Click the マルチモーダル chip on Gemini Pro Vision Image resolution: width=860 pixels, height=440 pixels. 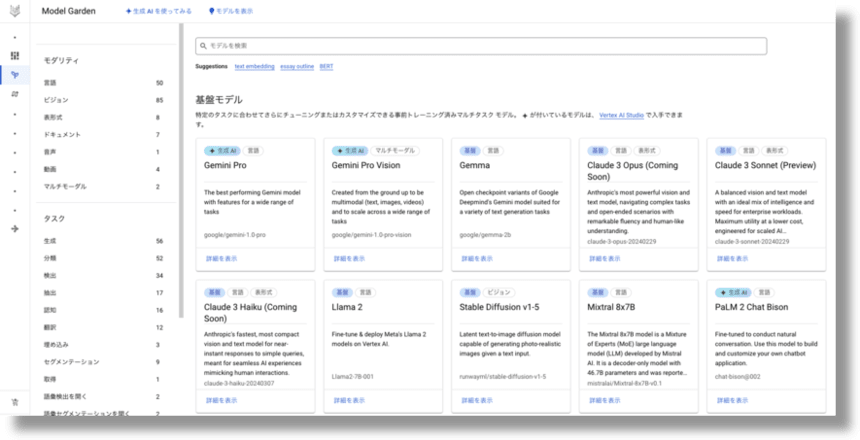click(395, 150)
